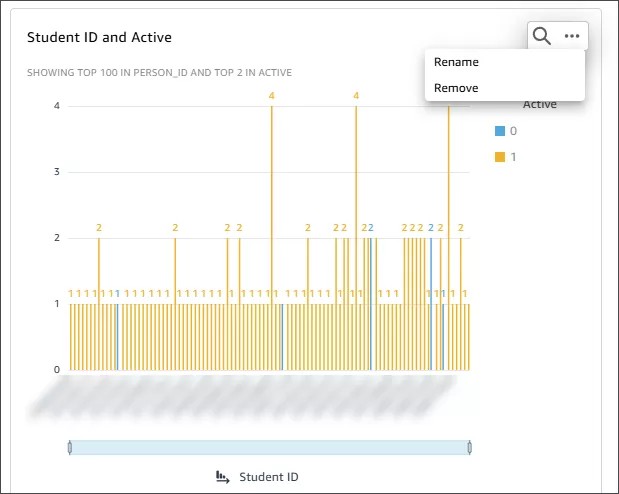
Task: Click the magnifier search icon on the chart
Action: (x=542, y=37)
